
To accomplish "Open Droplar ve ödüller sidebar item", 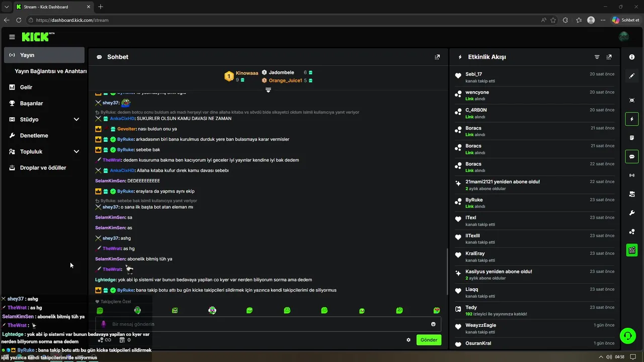I will pyautogui.click(x=44, y=167).
